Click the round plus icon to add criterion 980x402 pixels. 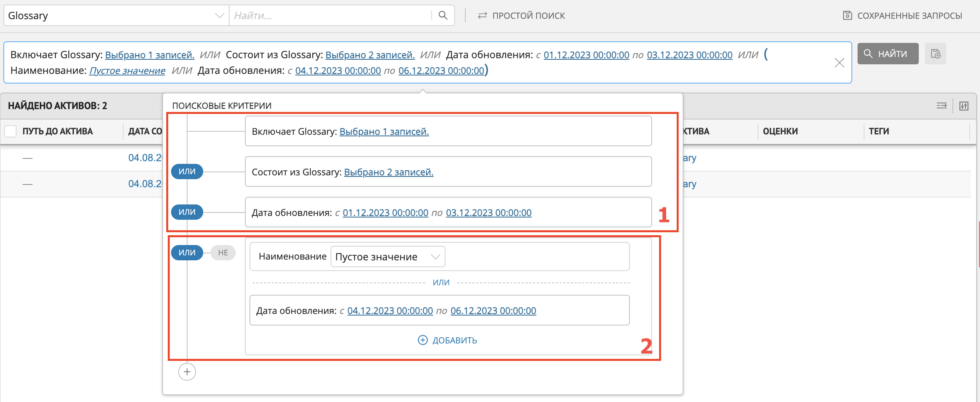coord(187,372)
